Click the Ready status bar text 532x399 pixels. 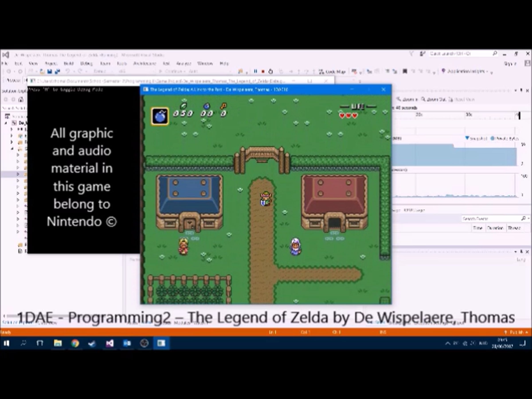tap(6, 332)
